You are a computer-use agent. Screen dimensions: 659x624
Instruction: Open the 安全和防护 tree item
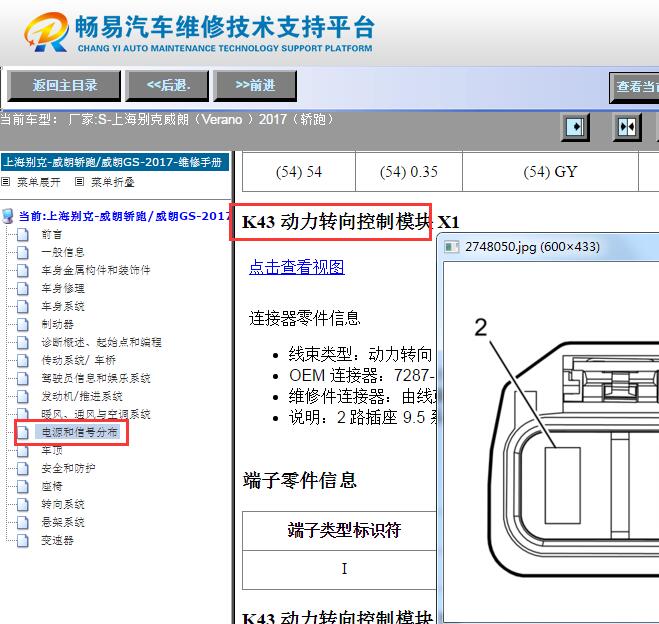(x=69, y=468)
